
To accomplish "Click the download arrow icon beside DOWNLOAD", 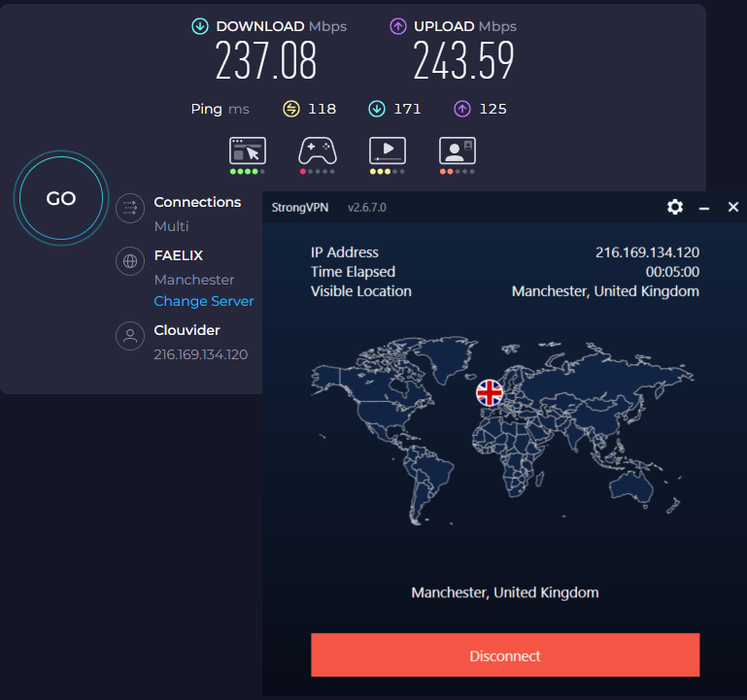I will pos(200,26).
